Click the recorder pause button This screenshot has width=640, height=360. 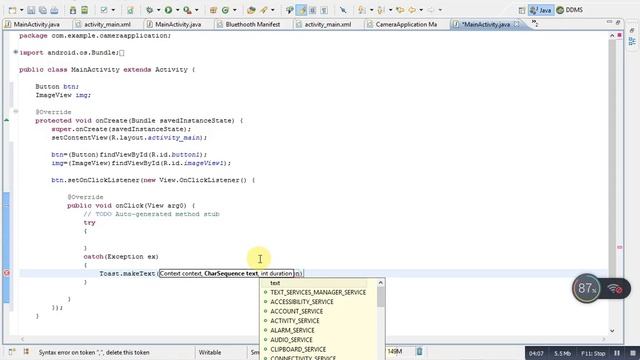(617, 353)
